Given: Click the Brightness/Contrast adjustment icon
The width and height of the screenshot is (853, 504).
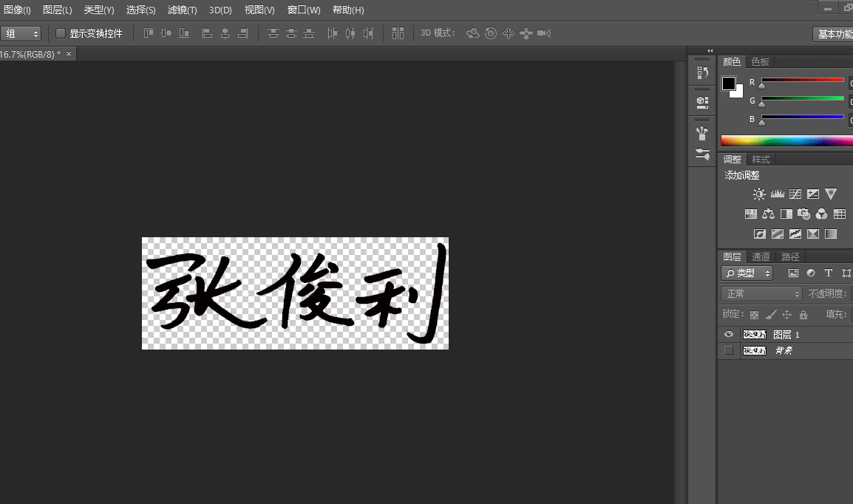Looking at the screenshot, I should pyautogui.click(x=759, y=194).
